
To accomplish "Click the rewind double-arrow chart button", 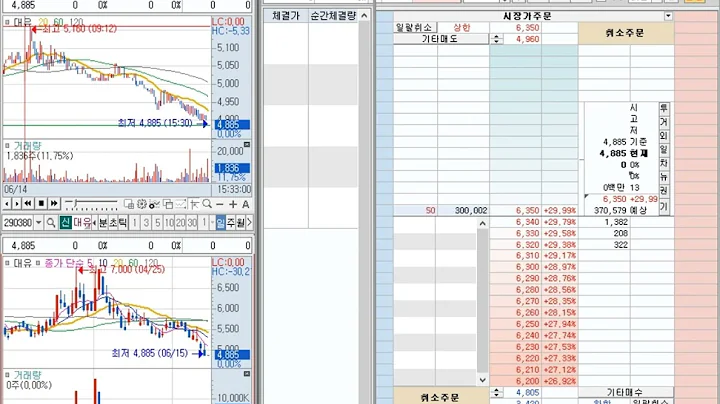I will click(28, 203).
